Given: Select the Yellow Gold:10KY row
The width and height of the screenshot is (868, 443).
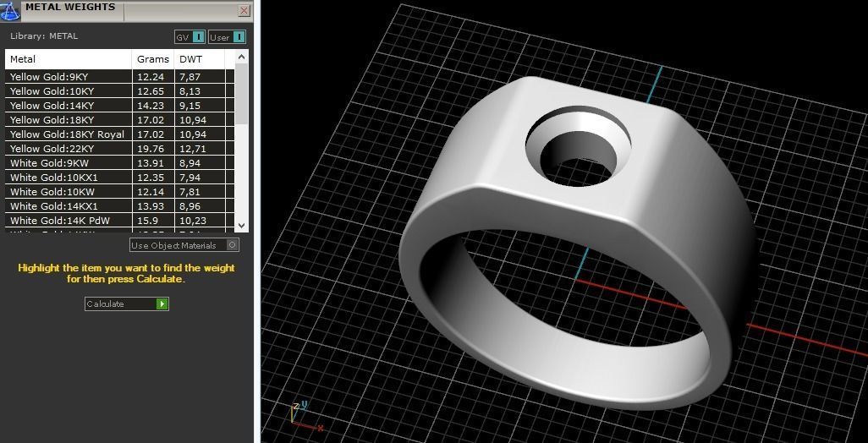Looking at the screenshot, I should pos(119,91).
